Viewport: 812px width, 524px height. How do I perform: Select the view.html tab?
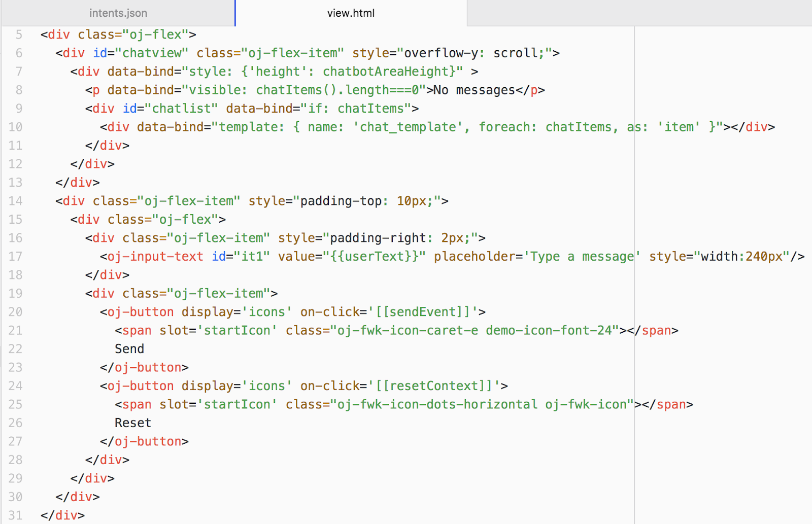351,13
